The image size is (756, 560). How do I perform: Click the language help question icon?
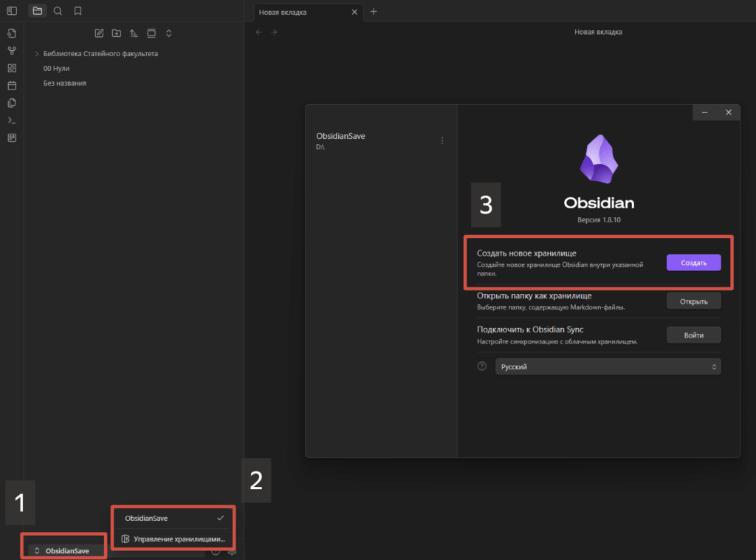point(481,366)
